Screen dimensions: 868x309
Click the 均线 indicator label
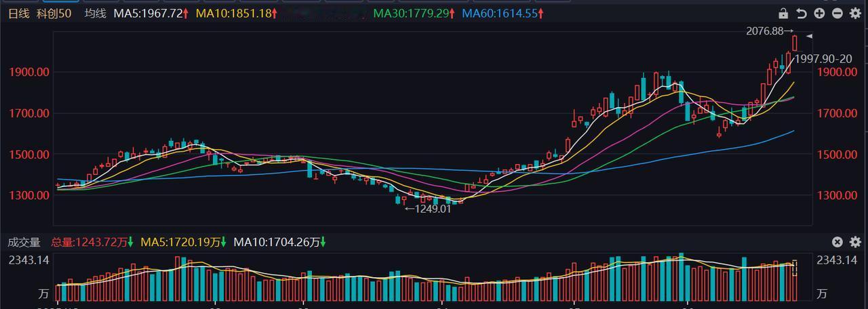point(96,14)
